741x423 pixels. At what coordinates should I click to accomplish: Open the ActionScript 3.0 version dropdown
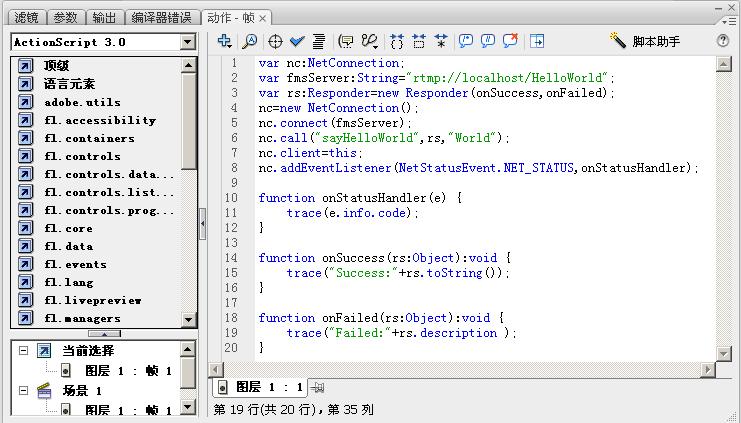[188, 42]
